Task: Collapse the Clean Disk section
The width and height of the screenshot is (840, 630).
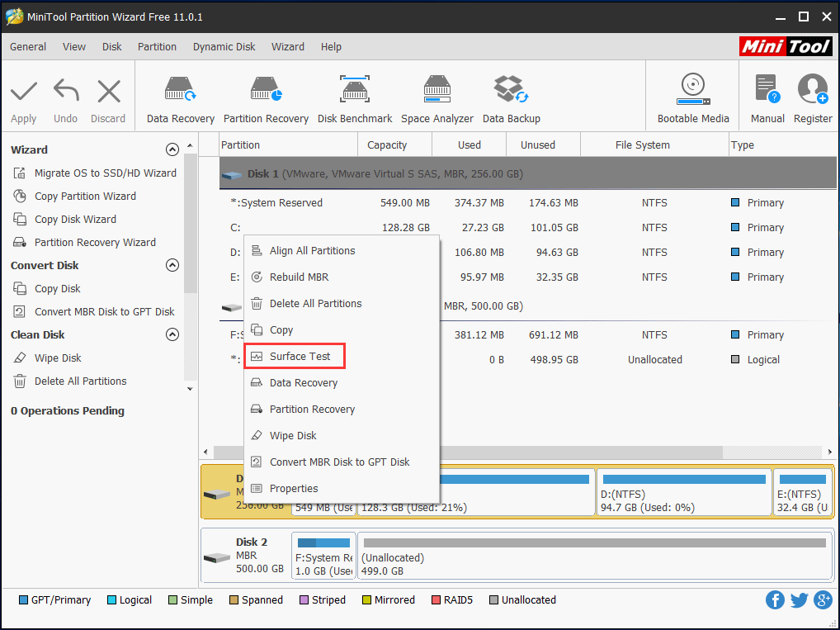Action: [x=172, y=334]
